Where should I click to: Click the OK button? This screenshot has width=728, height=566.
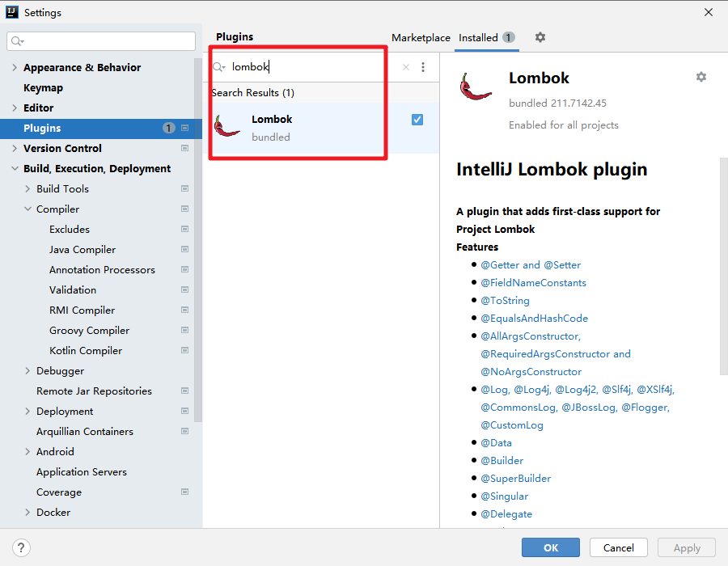coord(551,547)
